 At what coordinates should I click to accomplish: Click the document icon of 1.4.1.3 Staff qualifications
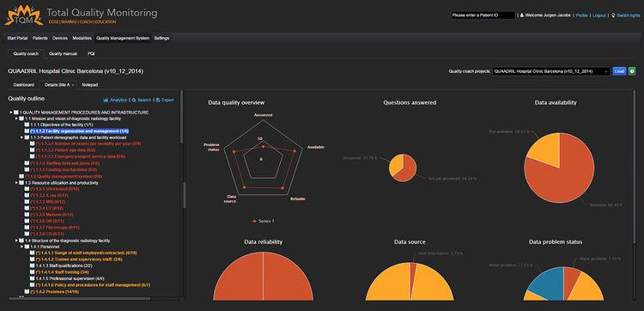[33, 265]
